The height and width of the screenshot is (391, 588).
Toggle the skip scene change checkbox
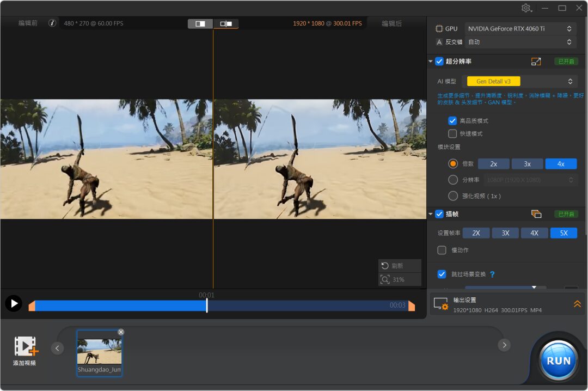click(x=442, y=274)
